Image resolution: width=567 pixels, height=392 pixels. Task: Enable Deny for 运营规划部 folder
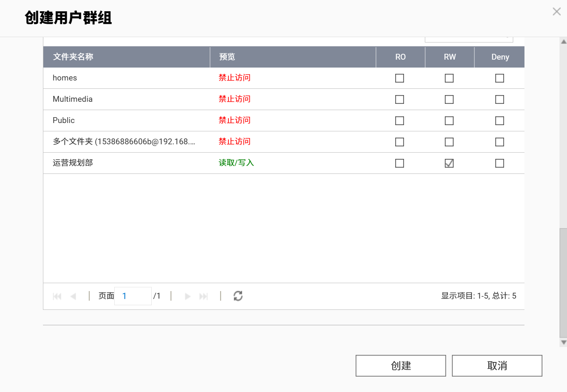pyautogui.click(x=499, y=163)
